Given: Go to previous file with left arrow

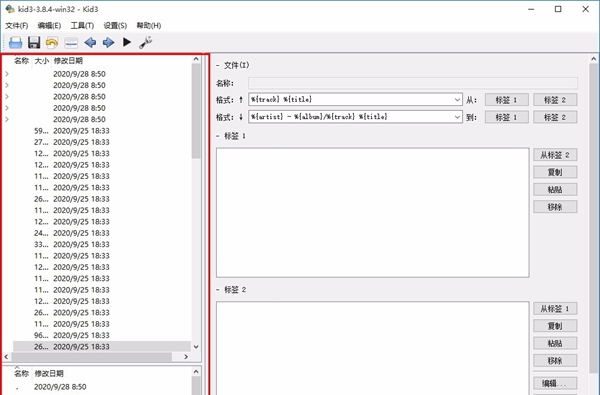Looking at the screenshot, I should 90,42.
